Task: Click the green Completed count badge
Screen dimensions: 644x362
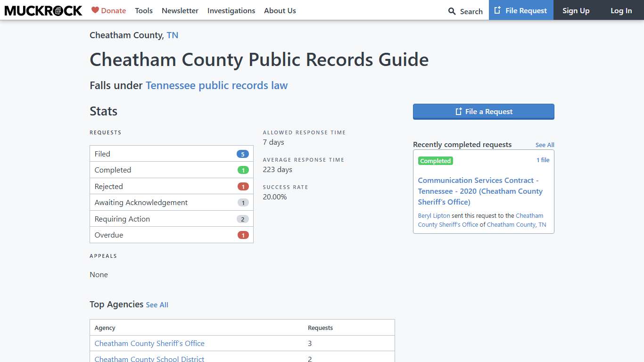Action: 243,170
